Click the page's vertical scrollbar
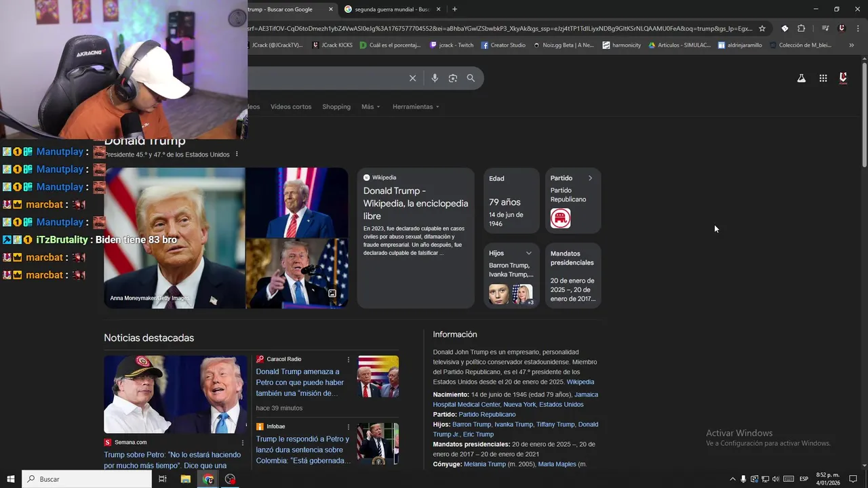The height and width of the screenshot is (488, 868). click(x=864, y=115)
